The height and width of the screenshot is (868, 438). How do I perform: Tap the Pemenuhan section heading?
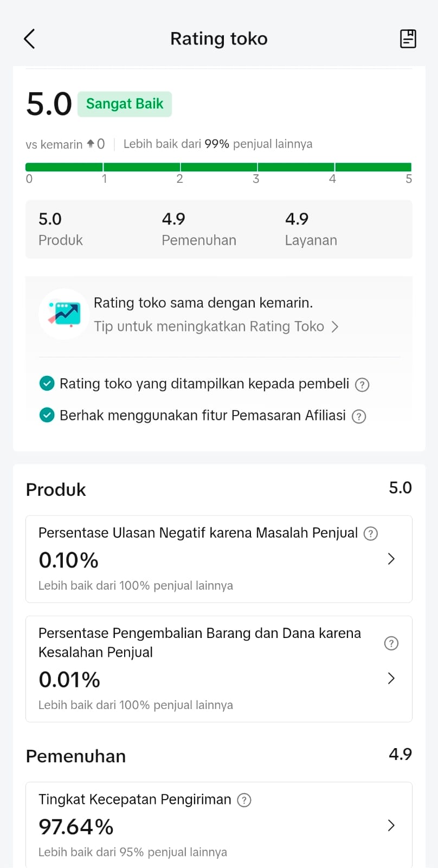point(76,756)
